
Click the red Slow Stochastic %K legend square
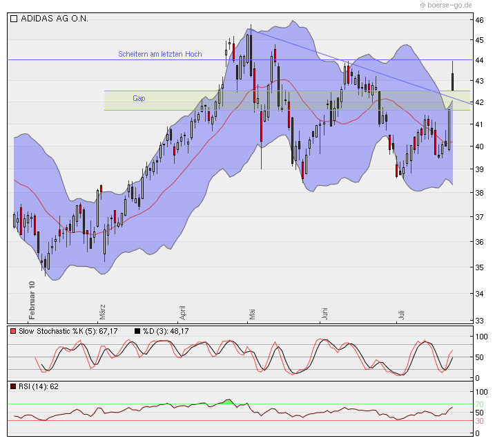[14, 332]
